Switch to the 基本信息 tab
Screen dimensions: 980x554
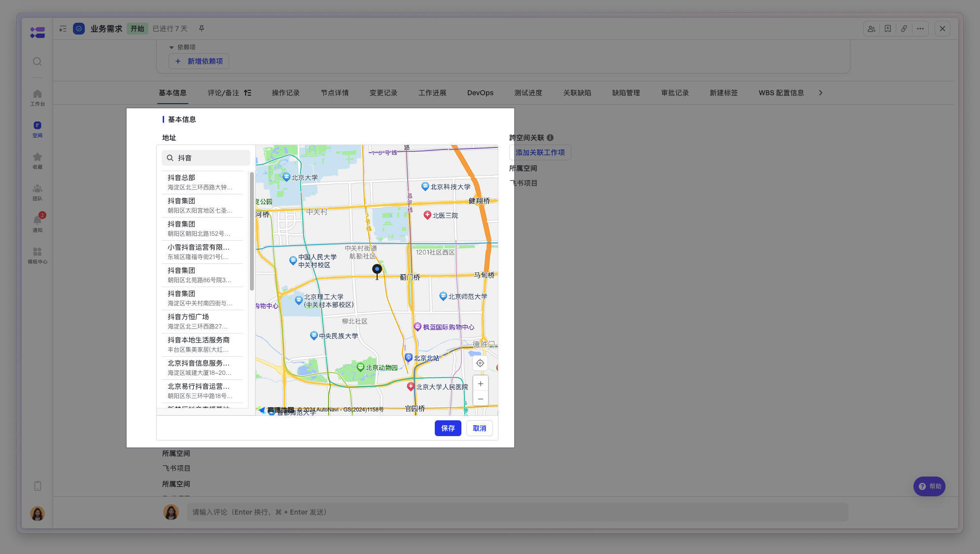tap(173, 93)
